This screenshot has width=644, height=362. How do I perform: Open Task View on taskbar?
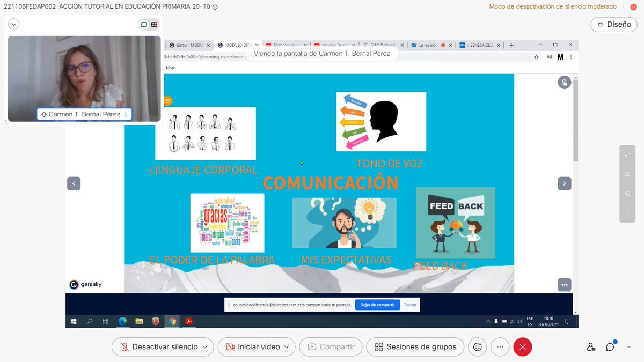tap(105, 322)
